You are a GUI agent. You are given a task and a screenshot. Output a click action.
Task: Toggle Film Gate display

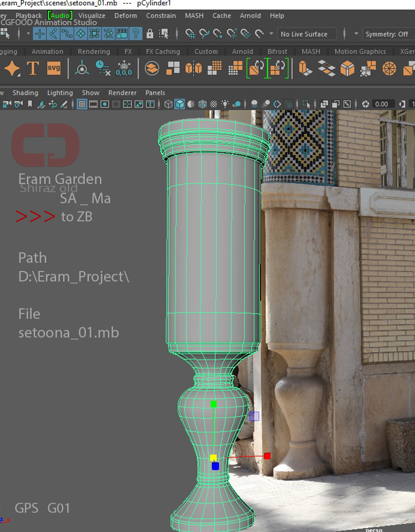[93, 104]
